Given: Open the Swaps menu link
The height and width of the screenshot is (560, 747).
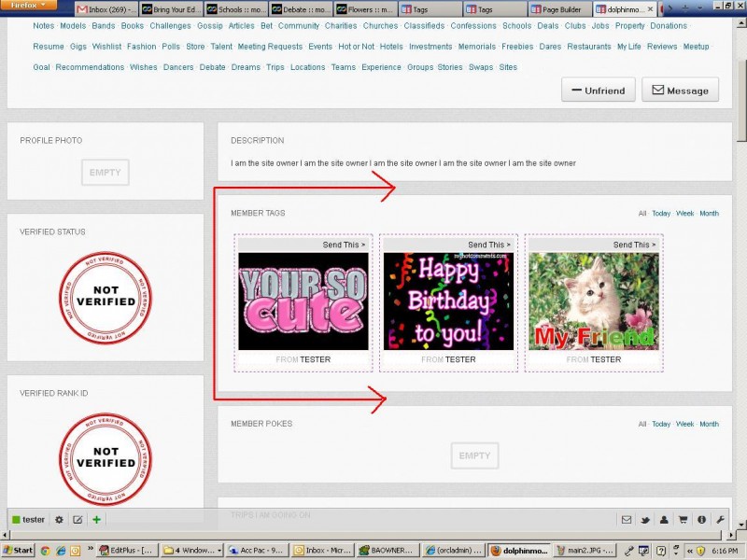Looking at the screenshot, I should coord(481,67).
